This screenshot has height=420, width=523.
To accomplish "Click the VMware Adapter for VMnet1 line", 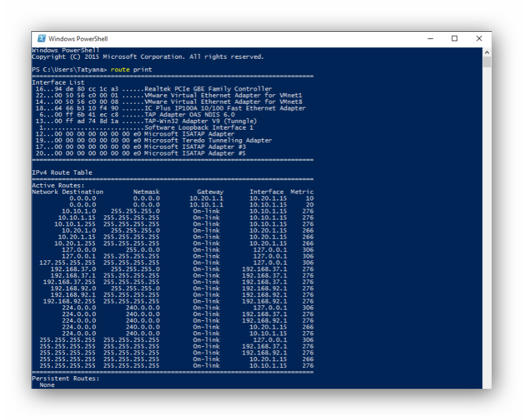I will (x=169, y=95).
